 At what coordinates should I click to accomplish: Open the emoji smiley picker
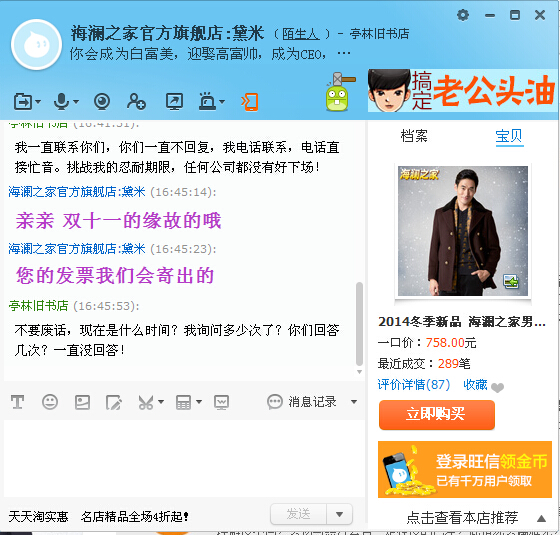(x=50, y=402)
